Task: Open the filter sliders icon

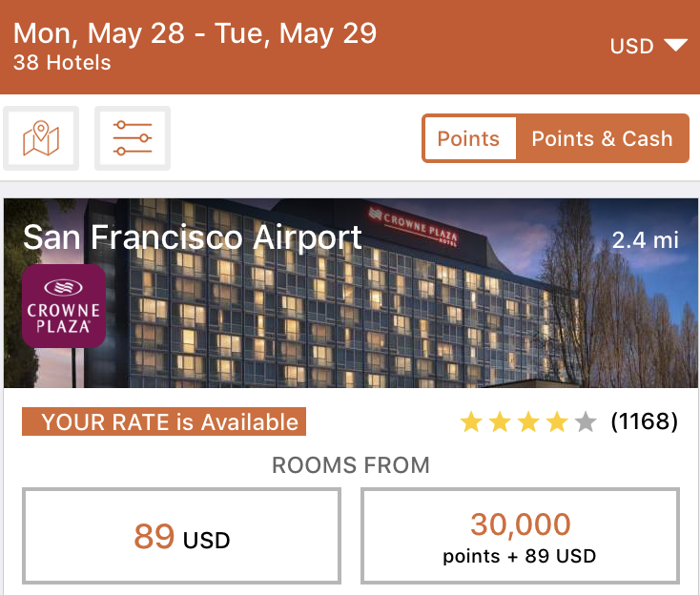Action: 133,138
